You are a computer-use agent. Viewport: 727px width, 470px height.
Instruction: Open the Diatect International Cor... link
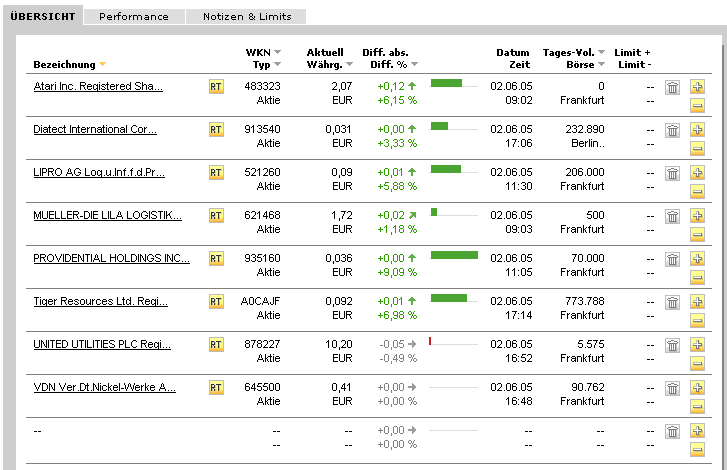95,129
